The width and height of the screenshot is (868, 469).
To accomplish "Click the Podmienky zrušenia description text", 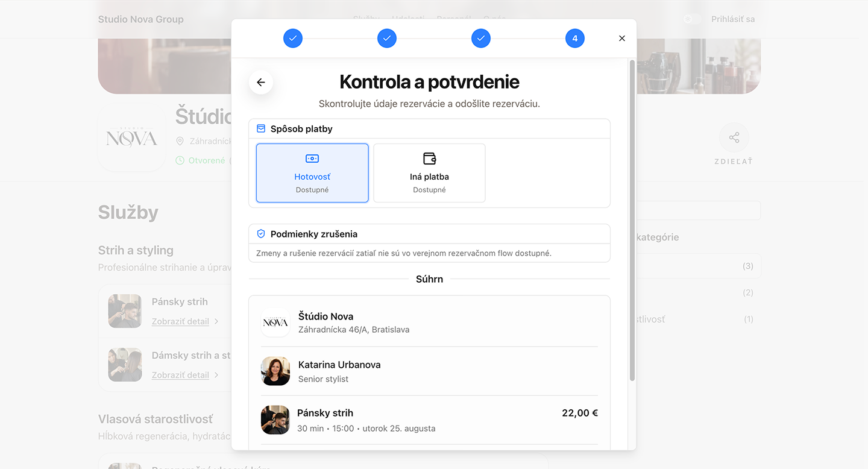I will (404, 253).
